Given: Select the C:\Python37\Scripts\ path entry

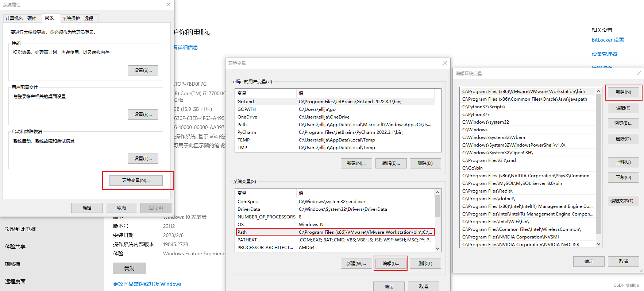Looking at the screenshot, I should [484, 107].
